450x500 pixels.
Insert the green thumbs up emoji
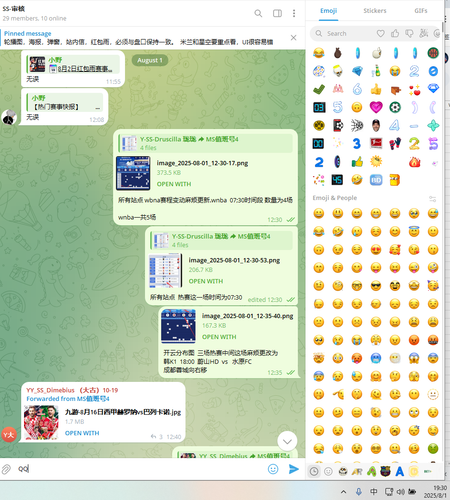pos(357,162)
